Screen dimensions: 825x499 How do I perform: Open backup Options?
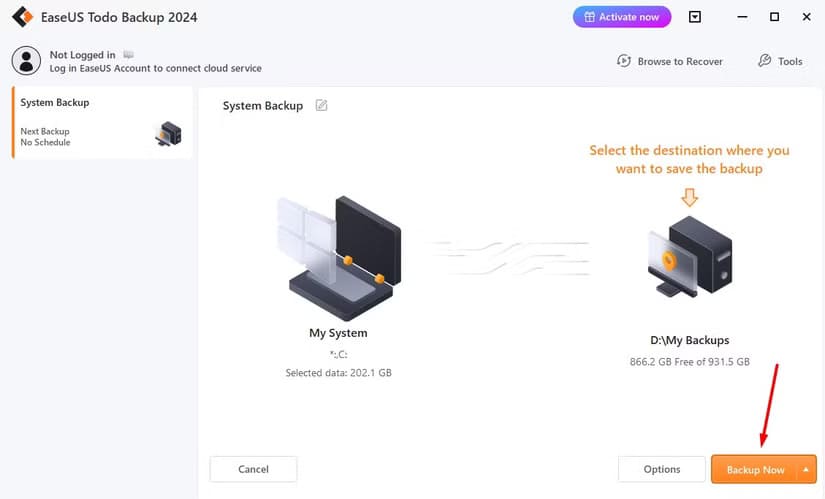click(662, 469)
